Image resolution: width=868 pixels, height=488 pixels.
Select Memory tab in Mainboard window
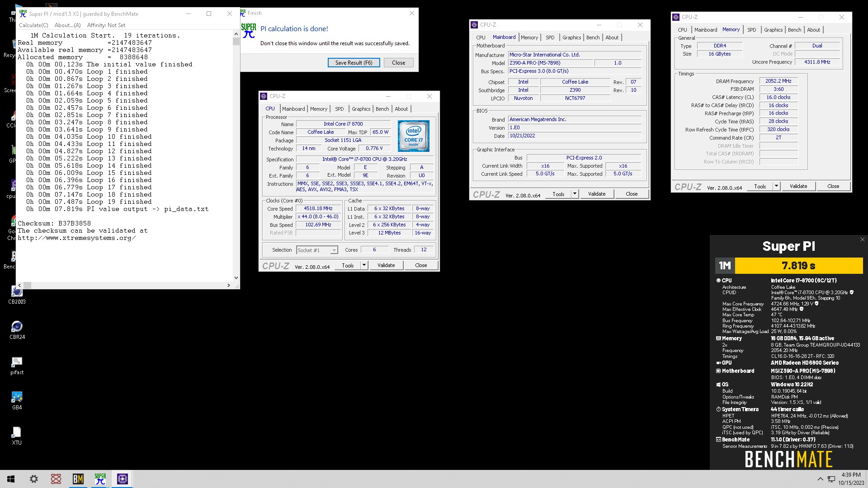tap(529, 38)
